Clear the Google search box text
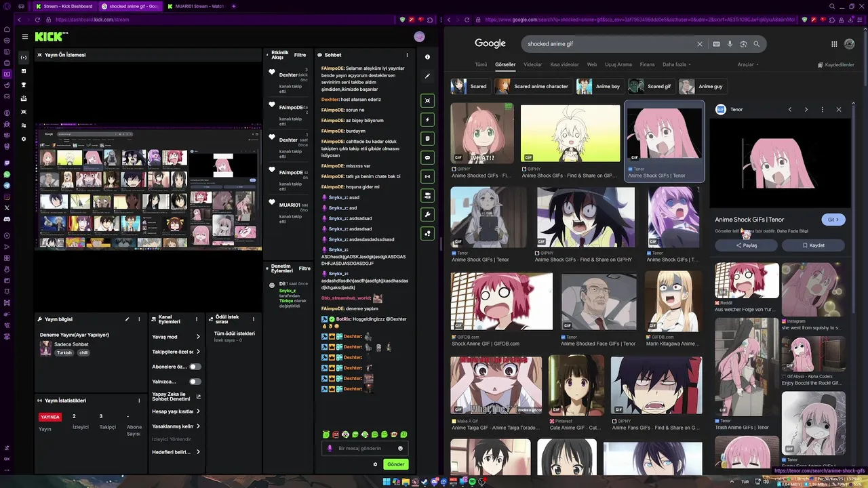The width and height of the screenshot is (868, 488). tap(700, 44)
